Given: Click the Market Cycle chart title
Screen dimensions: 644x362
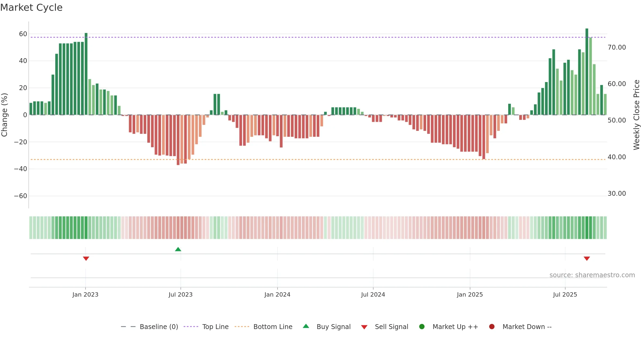Looking at the screenshot, I should coord(31,8).
